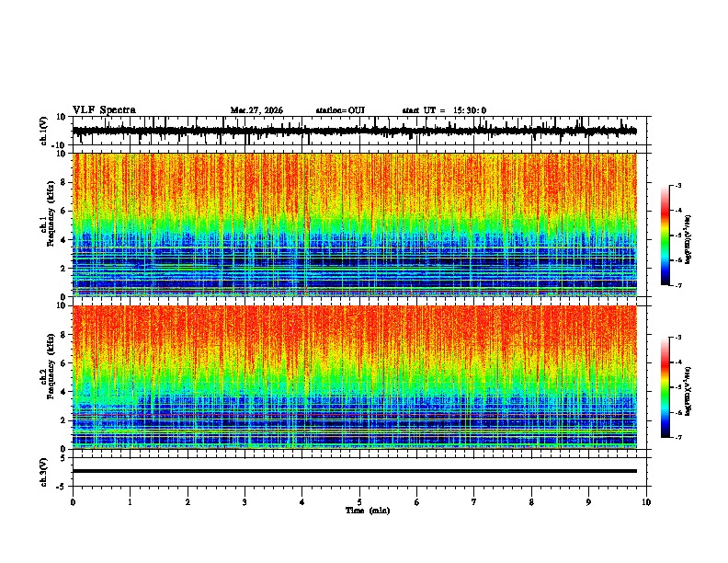Click the ch.2 frequency tick "4"
This screenshot has width=728, height=563.
click(63, 392)
